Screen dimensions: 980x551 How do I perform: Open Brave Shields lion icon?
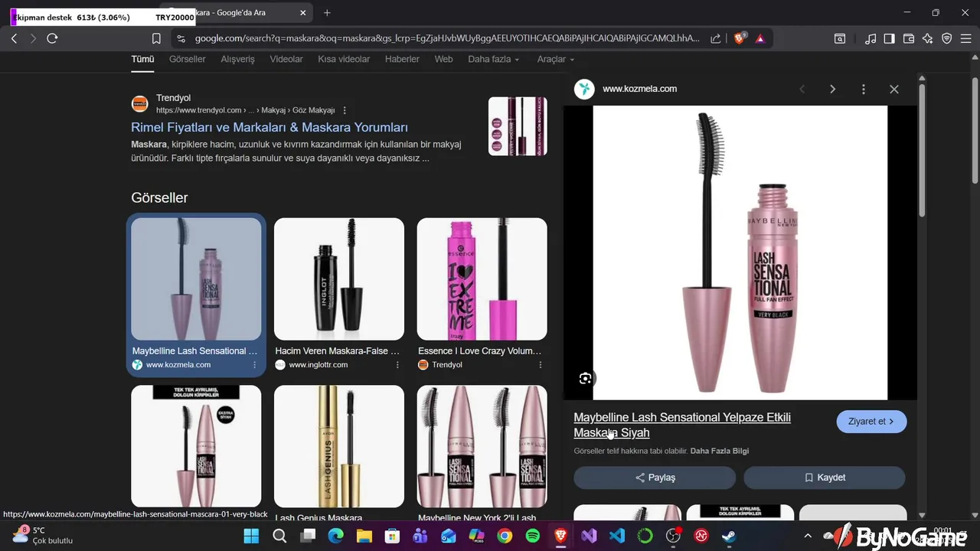pos(739,38)
